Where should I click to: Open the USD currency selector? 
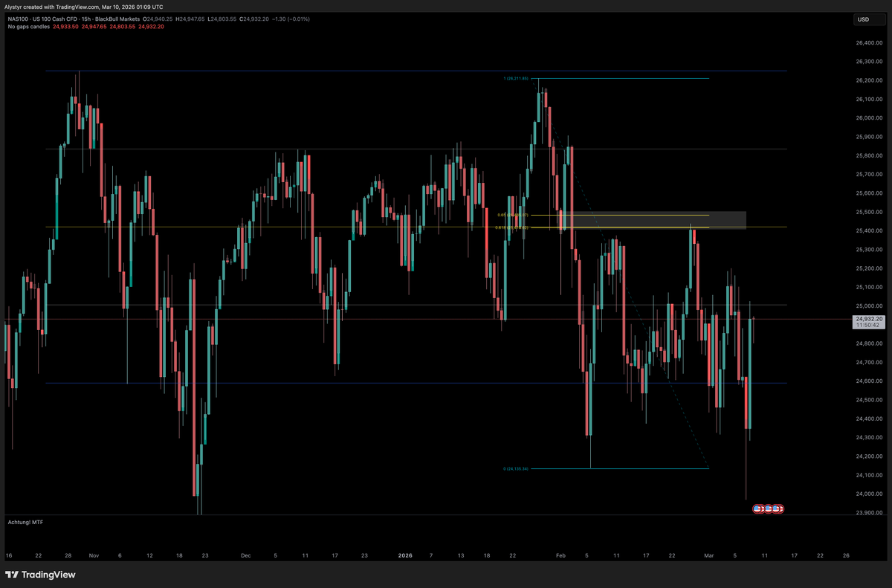869,19
